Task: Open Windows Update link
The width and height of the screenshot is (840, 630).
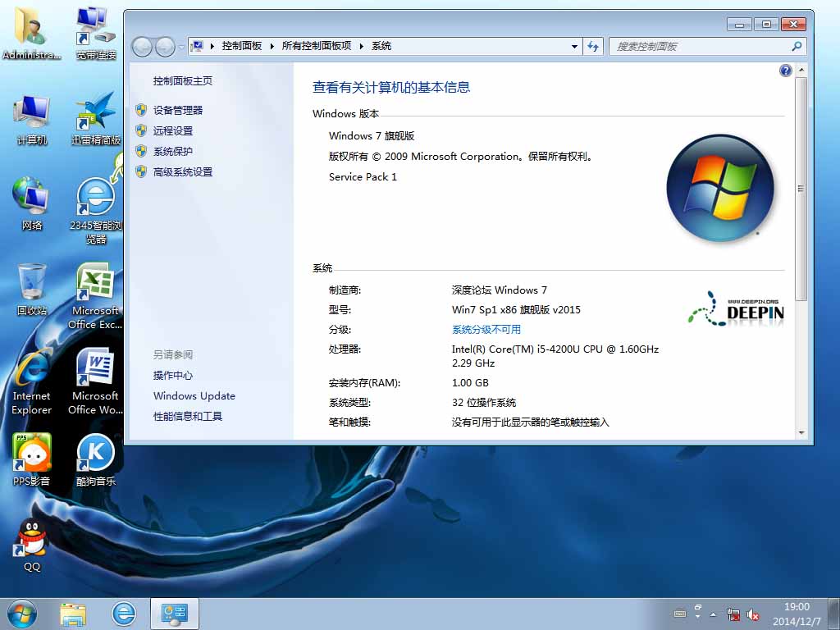Action: (194, 396)
